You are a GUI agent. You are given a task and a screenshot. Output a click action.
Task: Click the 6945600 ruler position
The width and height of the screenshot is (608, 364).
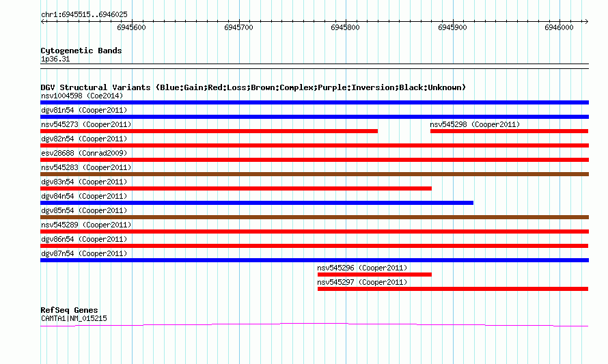point(131,27)
